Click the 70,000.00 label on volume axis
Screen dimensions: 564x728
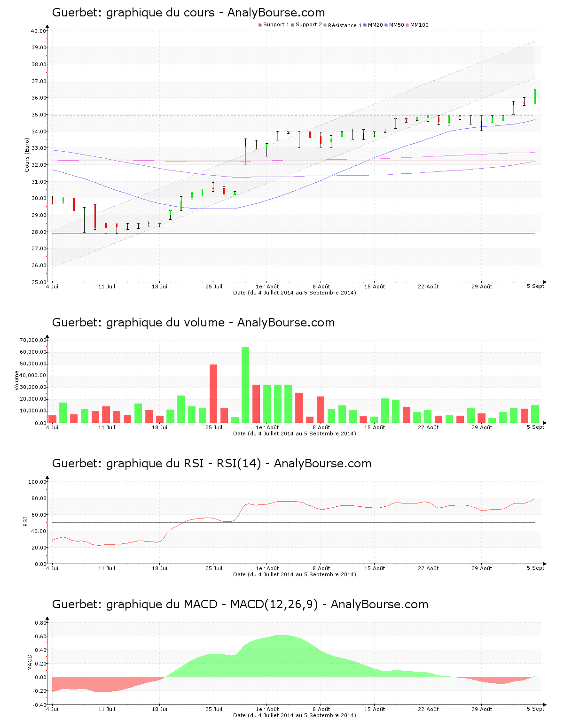click(x=33, y=340)
